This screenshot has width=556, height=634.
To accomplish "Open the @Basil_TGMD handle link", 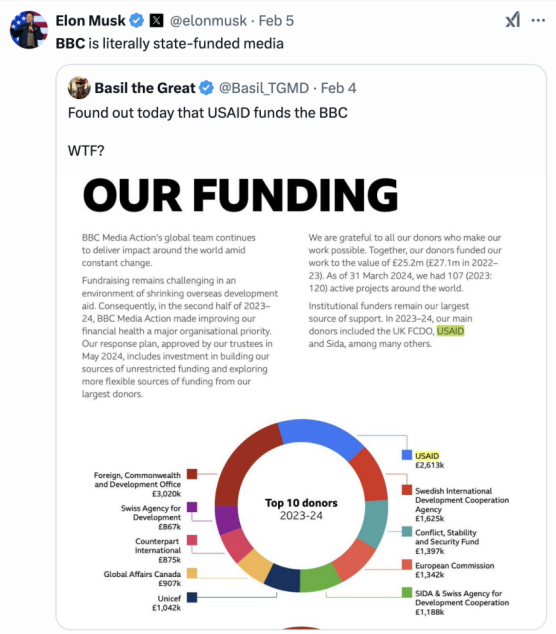I will click(264, 88).
